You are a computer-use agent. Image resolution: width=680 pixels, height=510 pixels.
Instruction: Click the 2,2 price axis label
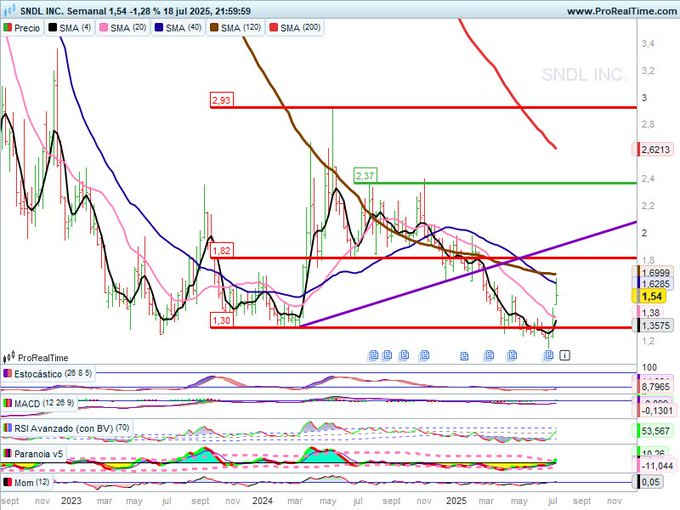click(x=648, y=206)
